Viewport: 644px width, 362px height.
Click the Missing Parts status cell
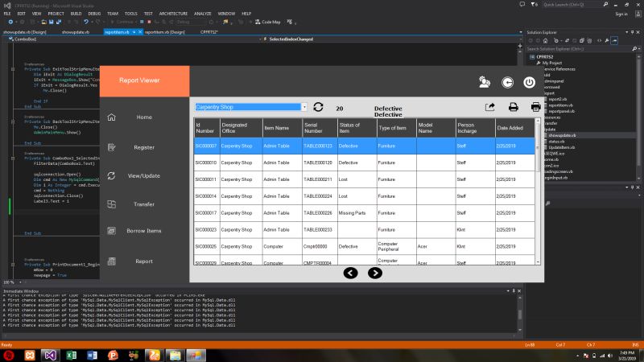coord(357,213)
